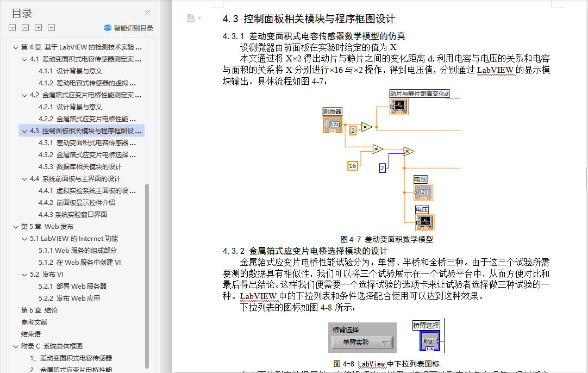The image size is (588, 373).
Task: Go to 1、差动变面积式电容传感器 appendix entry
Action: [71, 358]
